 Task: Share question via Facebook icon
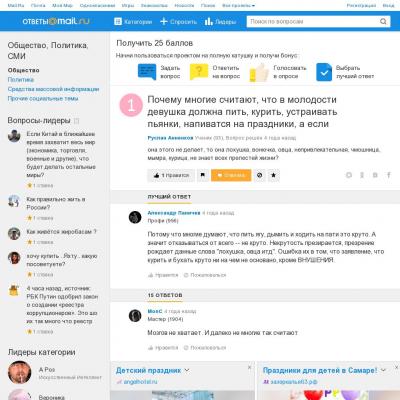point(389,175)
